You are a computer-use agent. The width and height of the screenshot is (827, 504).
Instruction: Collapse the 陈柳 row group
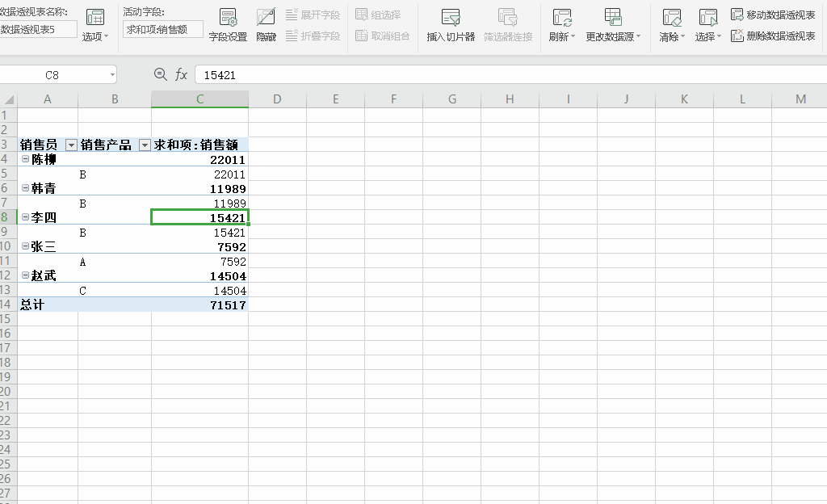[x=25, y=160]
